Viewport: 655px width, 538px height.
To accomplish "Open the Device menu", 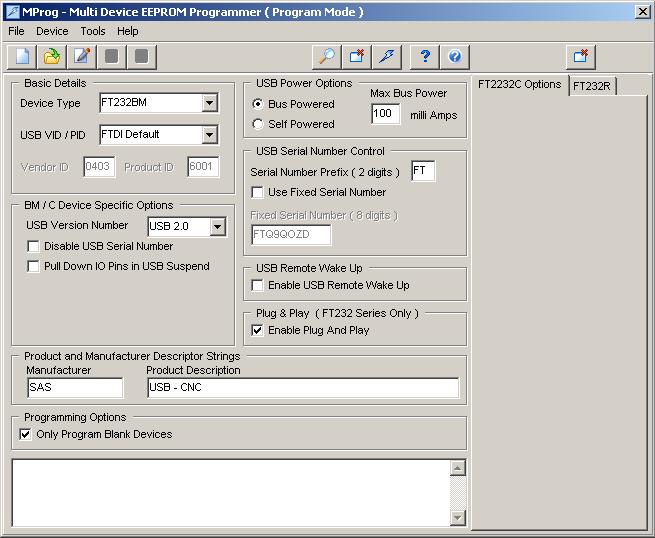I will (x=52, y=31).
